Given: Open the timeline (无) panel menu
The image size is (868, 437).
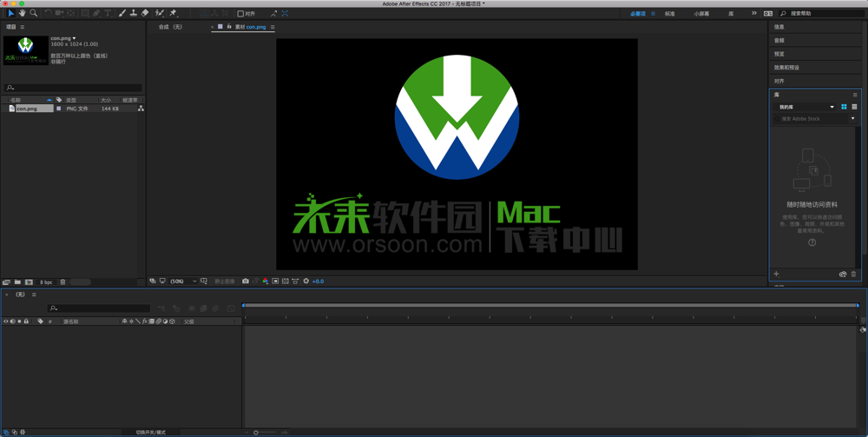Looking at the screenshot, I should point(34,295).
